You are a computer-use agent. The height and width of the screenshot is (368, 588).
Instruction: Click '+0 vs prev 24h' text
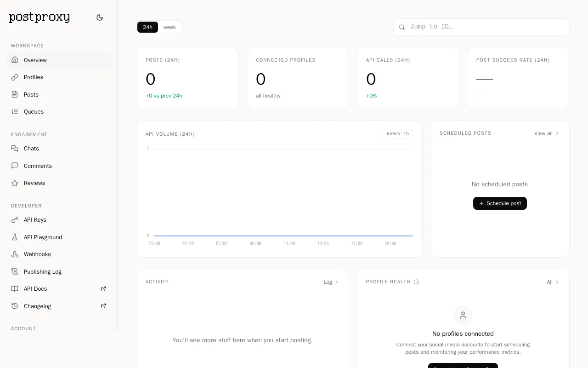coord(164,96)
